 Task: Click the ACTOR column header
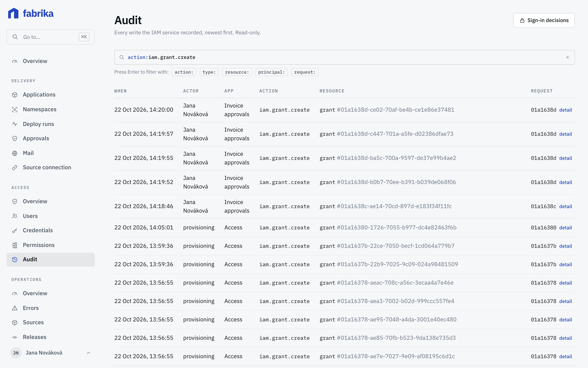(x=191, y=91)
